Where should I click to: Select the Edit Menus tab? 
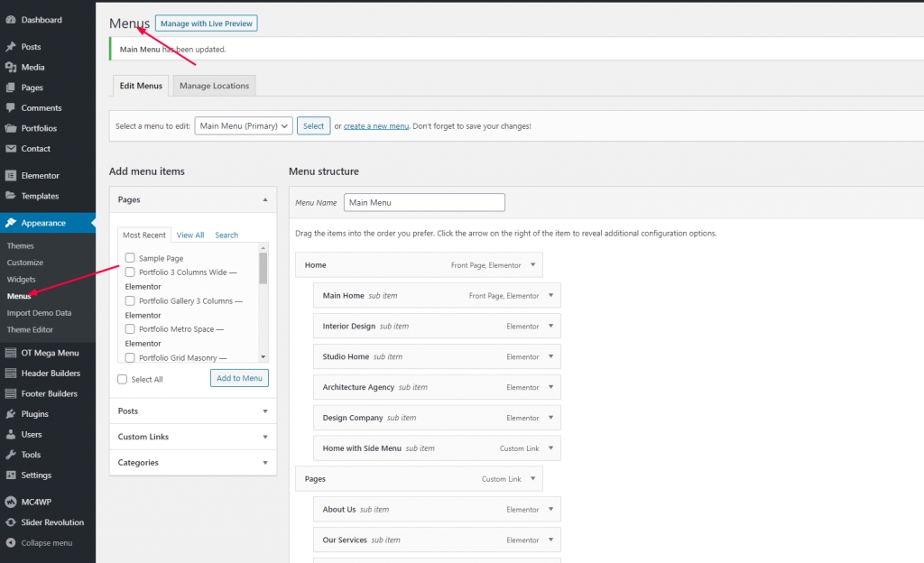[141, 86]
